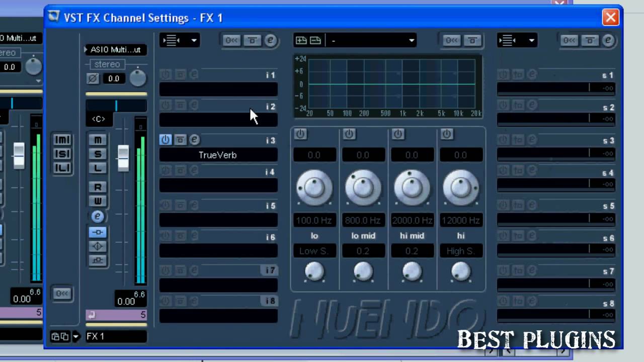644x362 pixels.
Task: Open empty insert slot i2
Action: (x=218, y=120)
